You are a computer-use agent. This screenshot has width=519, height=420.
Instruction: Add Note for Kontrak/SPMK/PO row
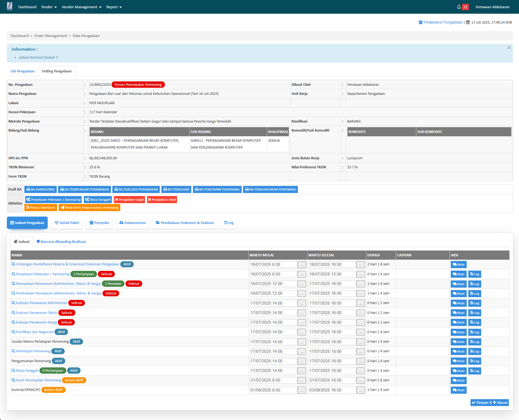[458, 390]
